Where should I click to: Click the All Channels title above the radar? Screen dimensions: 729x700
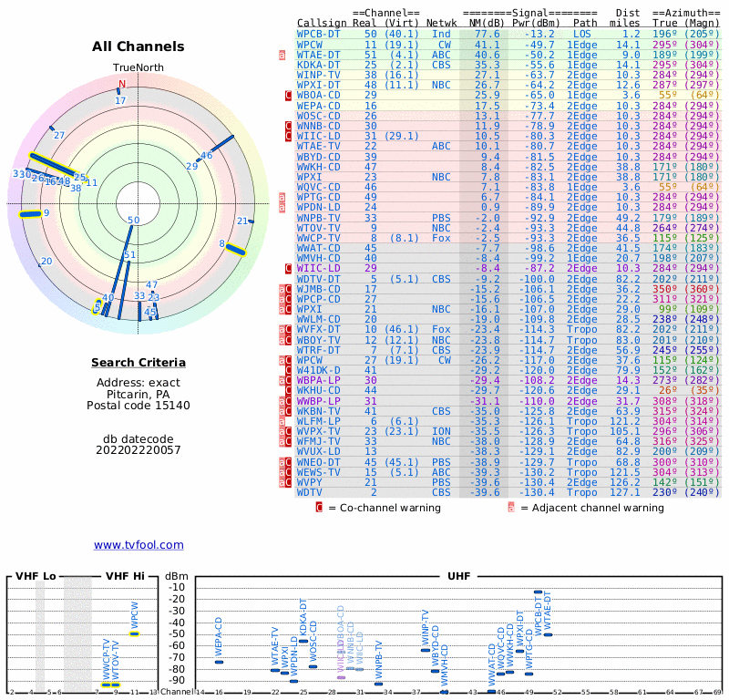tap(139, 46)
